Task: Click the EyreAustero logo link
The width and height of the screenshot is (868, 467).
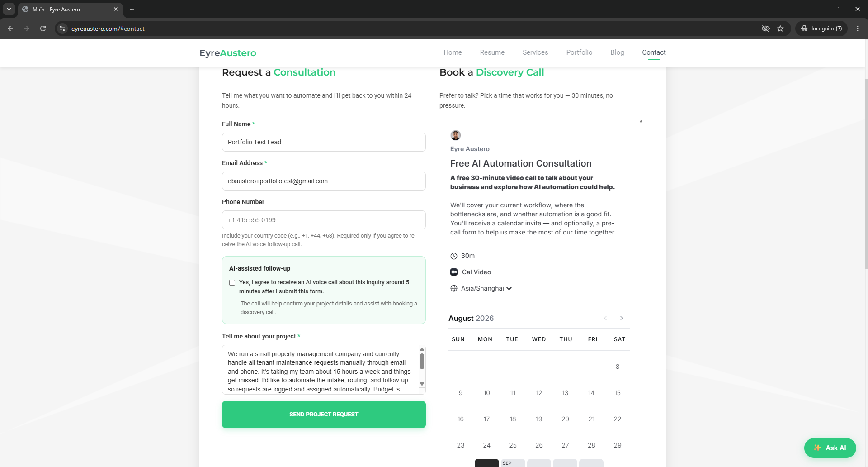Action: 228,53
